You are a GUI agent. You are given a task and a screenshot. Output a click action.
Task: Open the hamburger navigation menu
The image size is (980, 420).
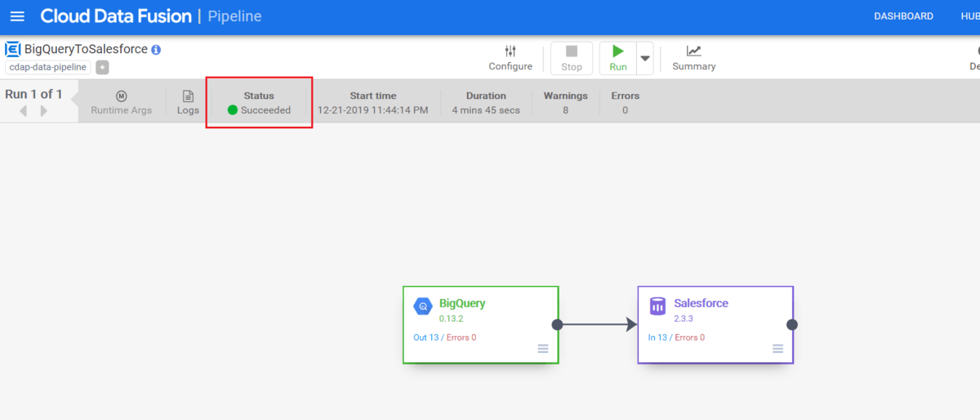(17, 16)
